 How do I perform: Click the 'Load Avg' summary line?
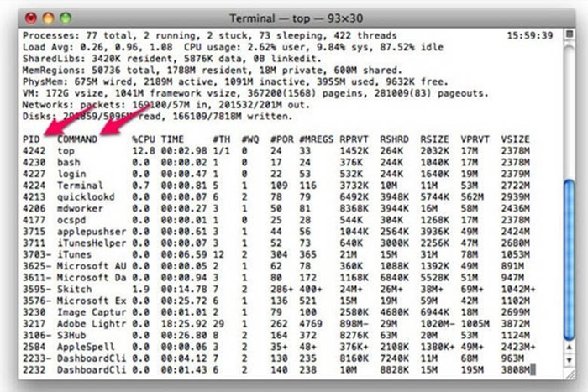click(x=233, y=47)
